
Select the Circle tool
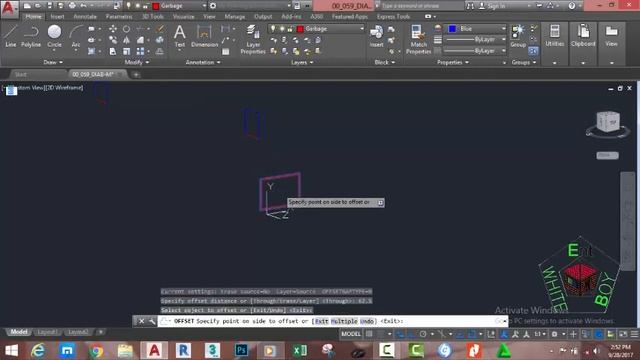pos(54,36)
